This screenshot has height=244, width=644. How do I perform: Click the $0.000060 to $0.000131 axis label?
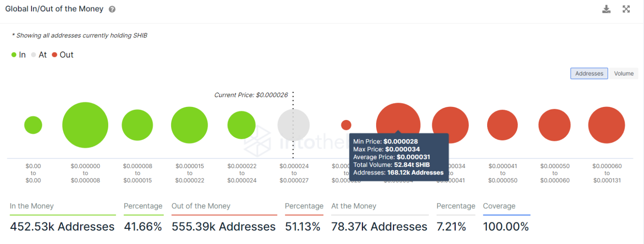pos(607,173)
